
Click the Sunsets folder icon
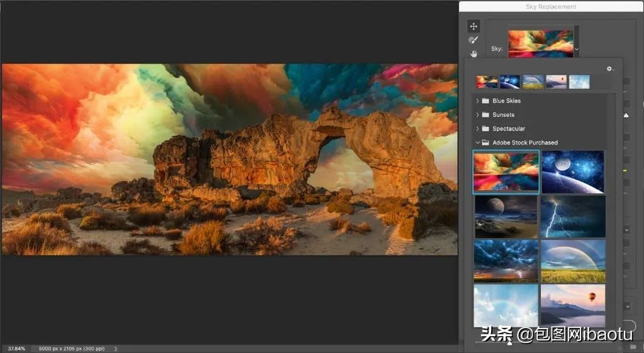486,115
